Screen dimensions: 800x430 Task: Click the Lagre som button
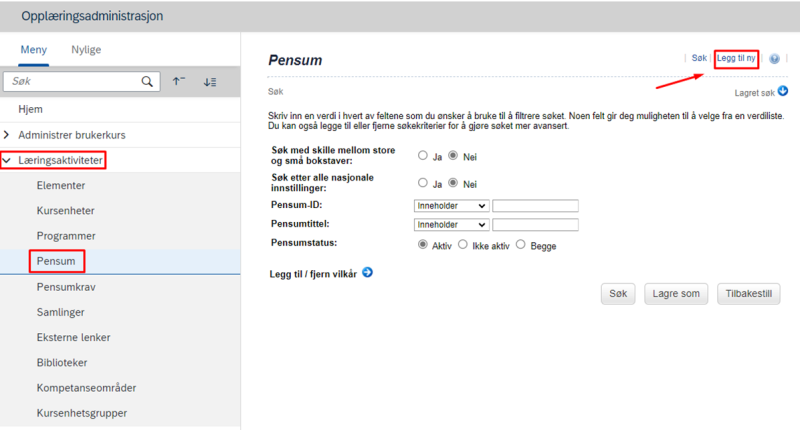coord(676,294)
